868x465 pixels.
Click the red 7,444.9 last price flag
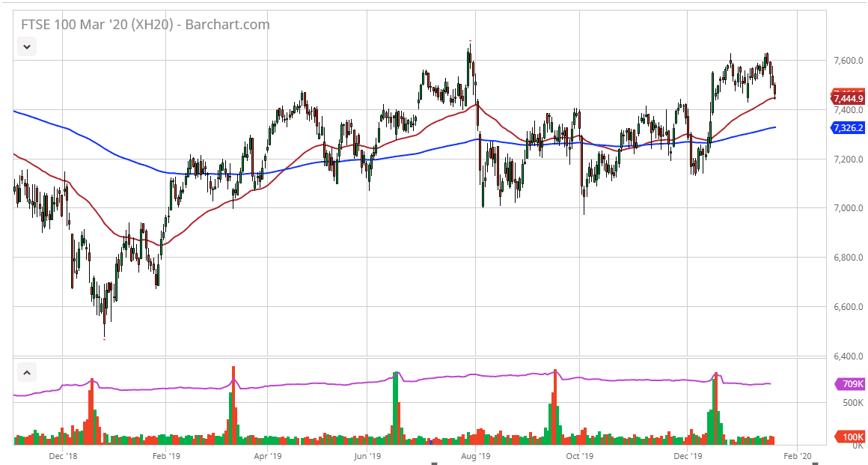coord(849,98)
